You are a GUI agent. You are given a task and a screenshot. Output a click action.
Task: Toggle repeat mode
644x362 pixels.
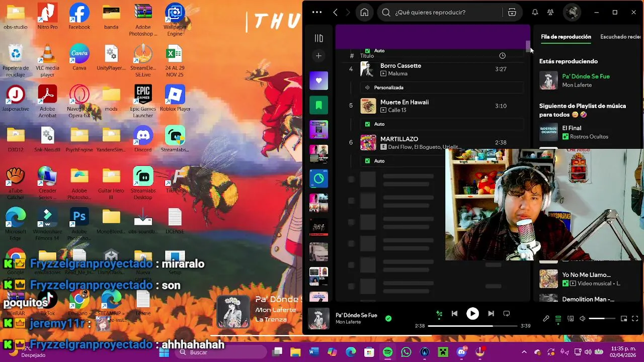tap(507, 314)
